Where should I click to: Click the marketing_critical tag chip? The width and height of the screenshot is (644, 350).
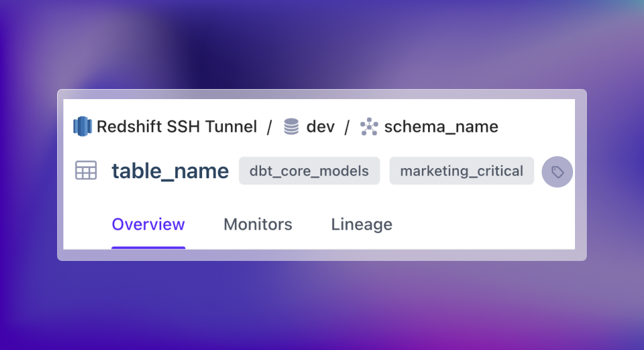[461, 171]
